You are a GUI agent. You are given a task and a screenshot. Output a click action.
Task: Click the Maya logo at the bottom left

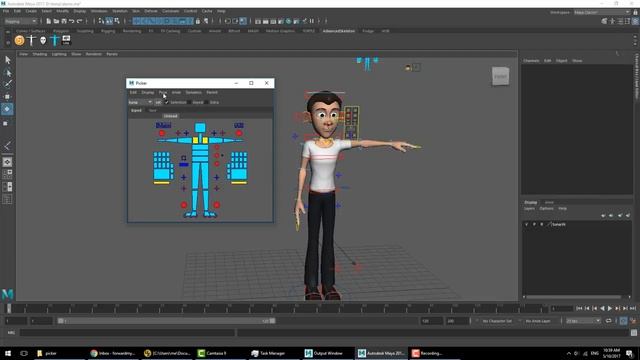click(x=7, y=294)
